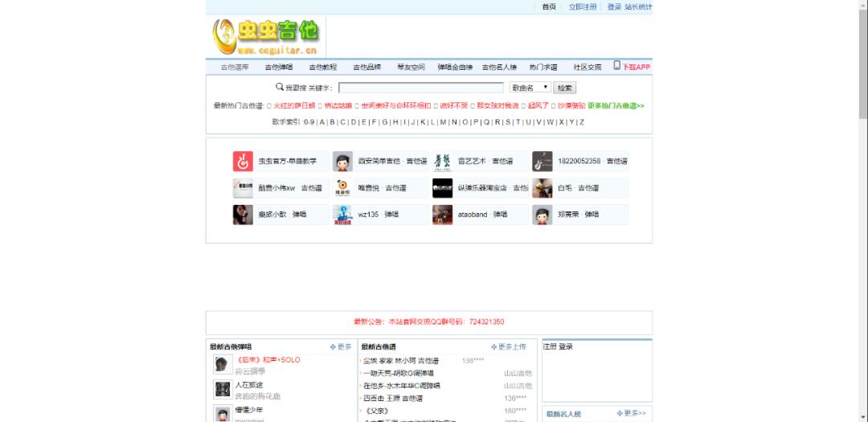868x422 pixels.
Task: Click the 下载APP link
Action: tap(636, 67)
